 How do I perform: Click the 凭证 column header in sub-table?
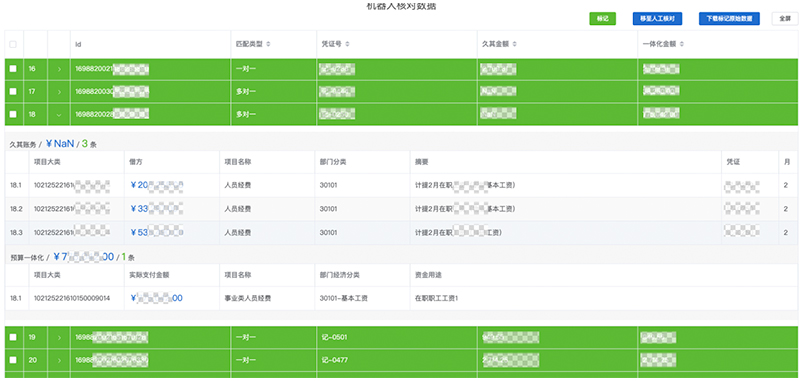[x=733, y=162]
